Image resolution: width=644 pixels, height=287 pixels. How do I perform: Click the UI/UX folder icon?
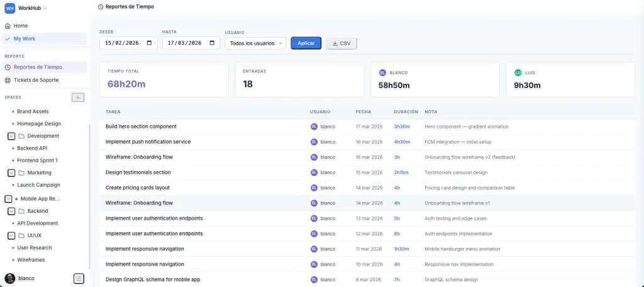22,235
